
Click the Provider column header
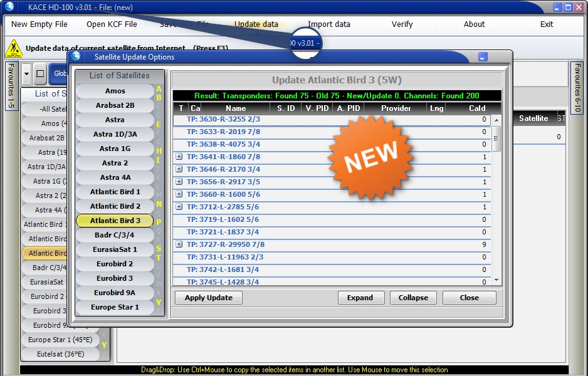click(396, 108)
